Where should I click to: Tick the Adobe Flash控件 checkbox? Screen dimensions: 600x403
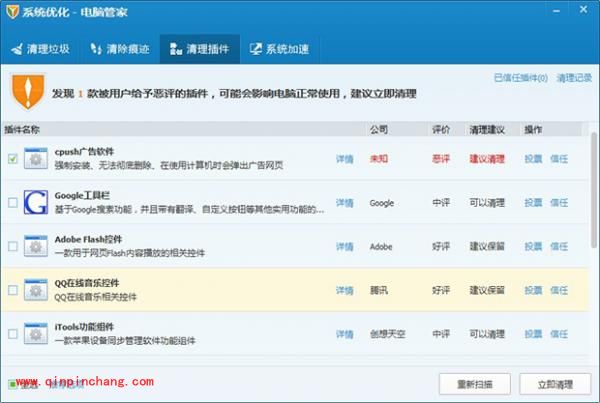pos(12,246)
